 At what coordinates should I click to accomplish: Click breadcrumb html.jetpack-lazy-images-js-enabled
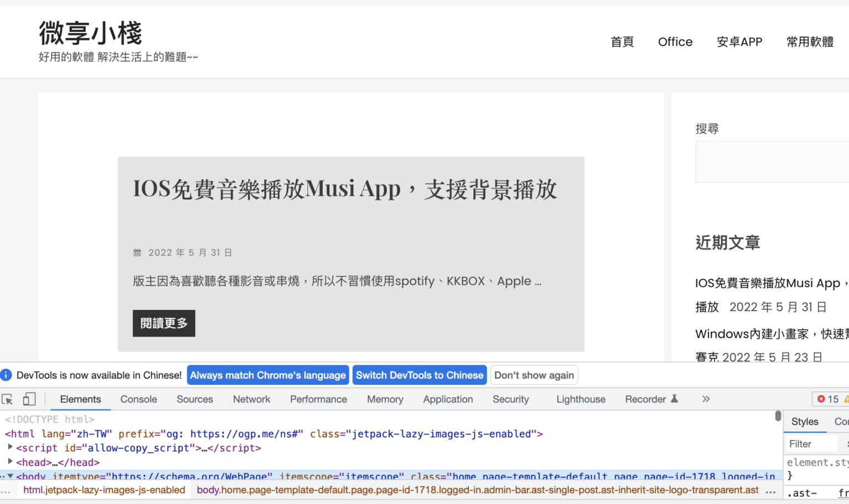[x=104, y=490]
